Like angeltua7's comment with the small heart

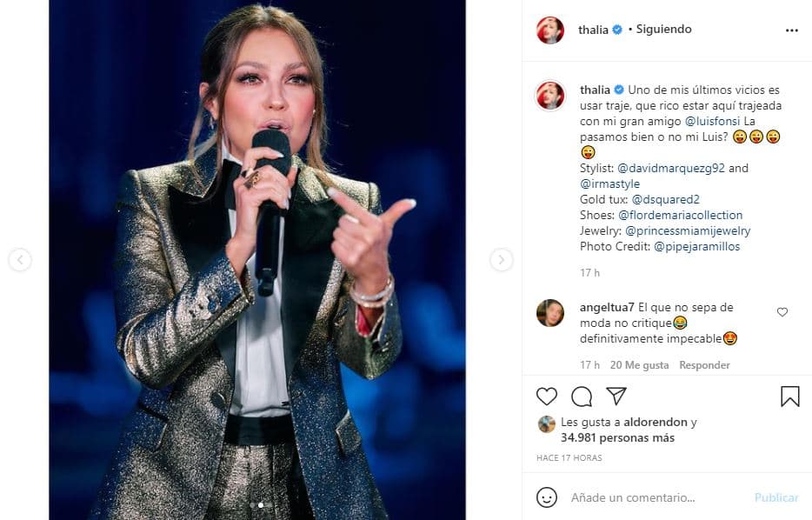tap(782, 311)
